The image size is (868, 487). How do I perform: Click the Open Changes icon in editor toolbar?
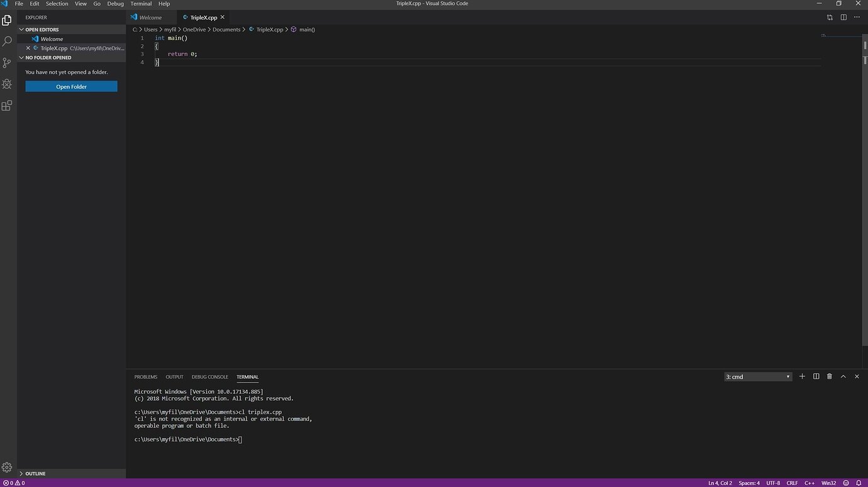click(x=830, y=18)
